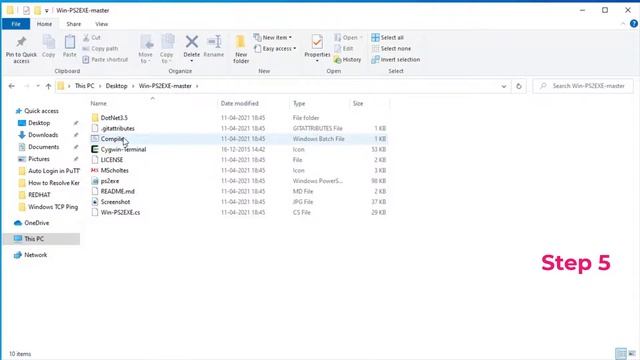Click Win-PS2EXE-master in address breadcrumb
The height and width of the screenshot is (360, 640).
pos(165,86)
